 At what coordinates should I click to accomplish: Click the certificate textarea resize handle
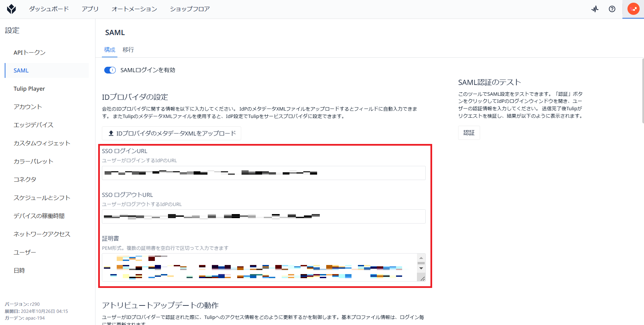coord(422,278)
